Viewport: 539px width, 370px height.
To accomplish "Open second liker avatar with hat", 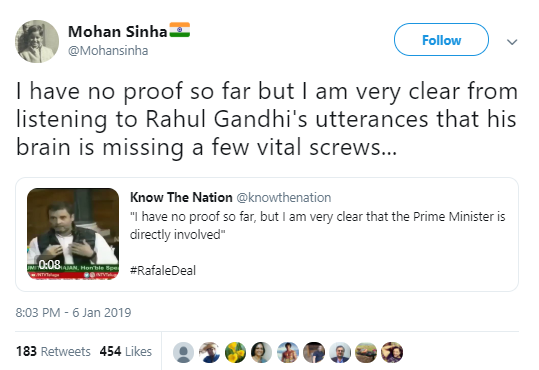I will 209,352.
